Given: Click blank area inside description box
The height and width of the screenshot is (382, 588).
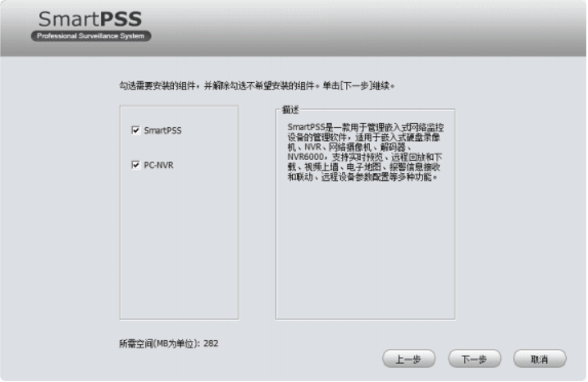Looking at the screenshot, I should click(365, 254).
